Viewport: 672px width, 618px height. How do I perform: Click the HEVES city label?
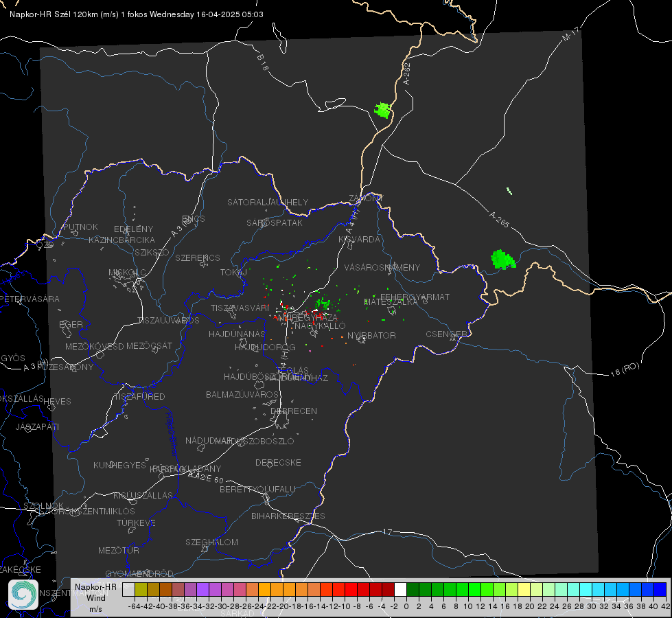[x=57, y=402]
